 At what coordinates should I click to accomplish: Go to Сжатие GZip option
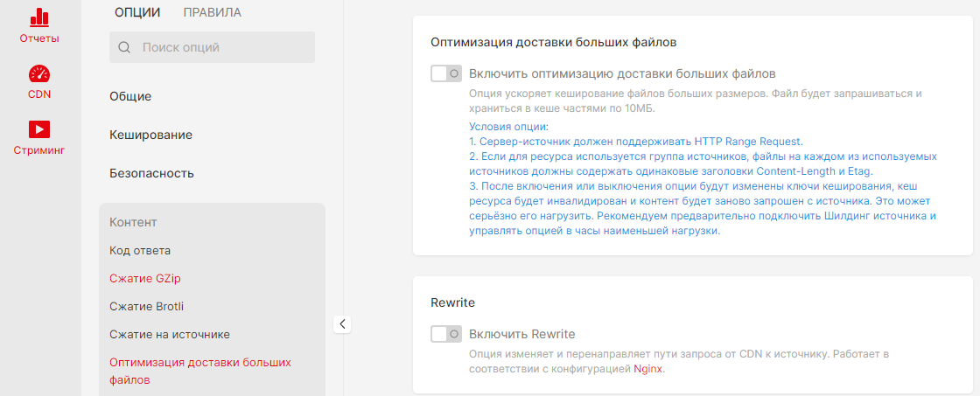150,278
